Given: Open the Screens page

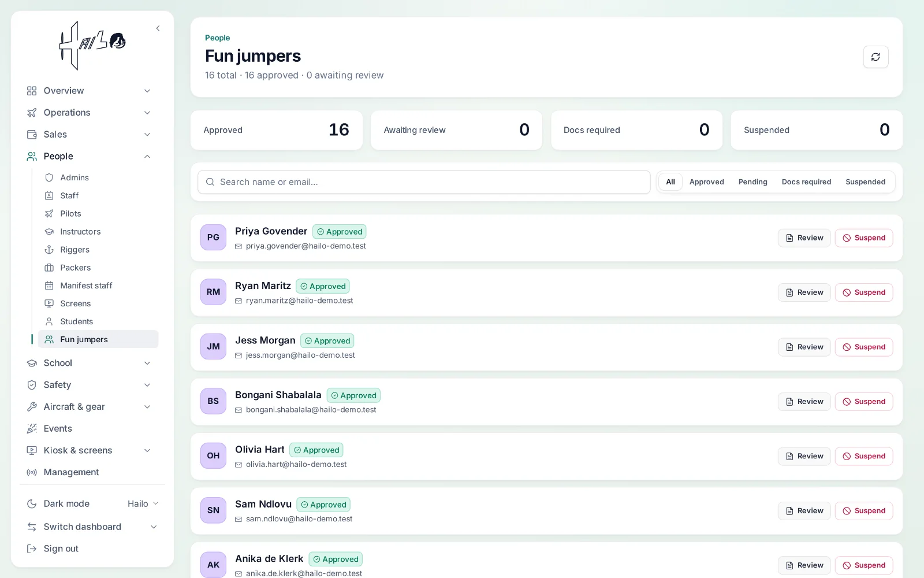Looking at the screenshot, I should click(98, 303).
